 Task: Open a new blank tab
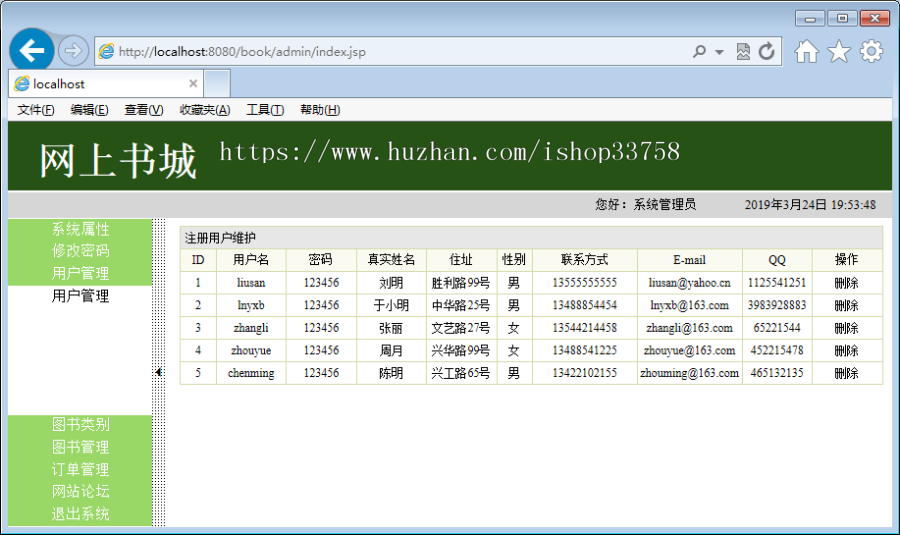217,84
